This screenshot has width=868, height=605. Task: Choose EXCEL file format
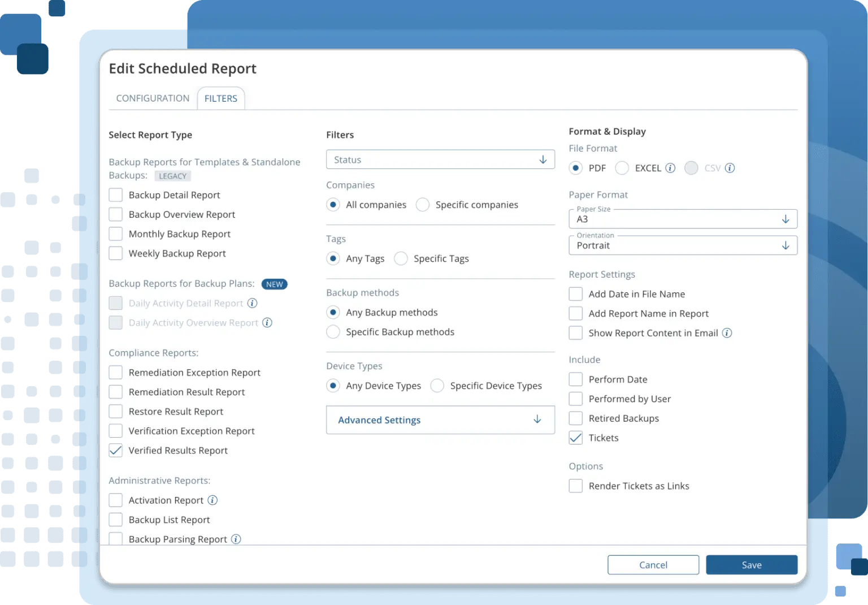(x=622, y=168)
